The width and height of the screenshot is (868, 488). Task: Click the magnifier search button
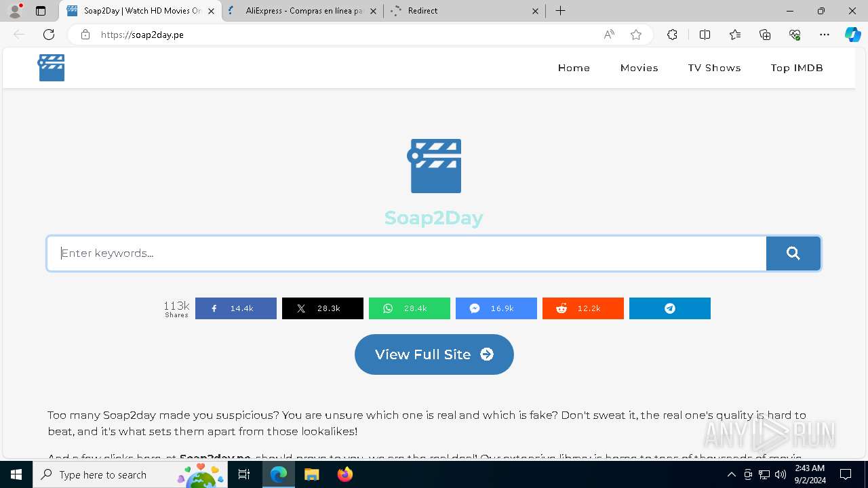click(x=793, y=253)
